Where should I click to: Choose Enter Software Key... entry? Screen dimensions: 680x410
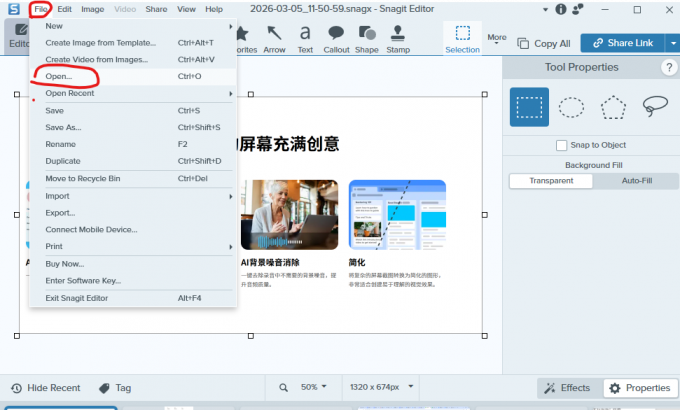(133, 281)
